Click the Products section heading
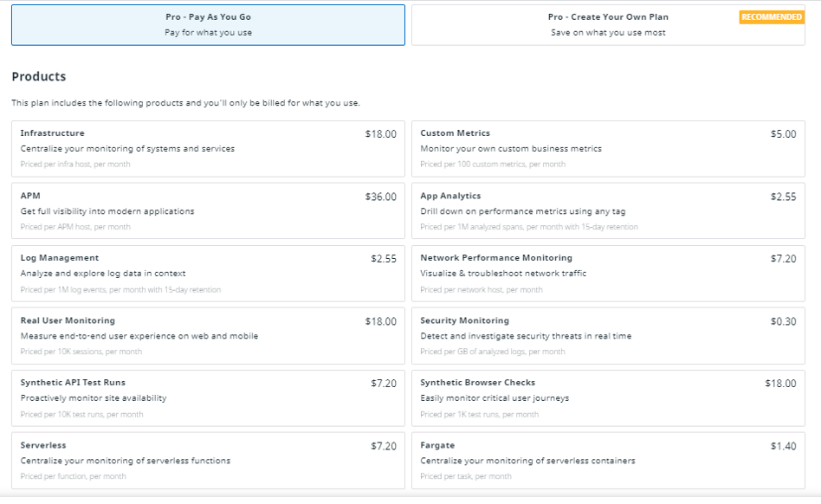The height and width of the screenshot is (504, 821). click(39, 76)
